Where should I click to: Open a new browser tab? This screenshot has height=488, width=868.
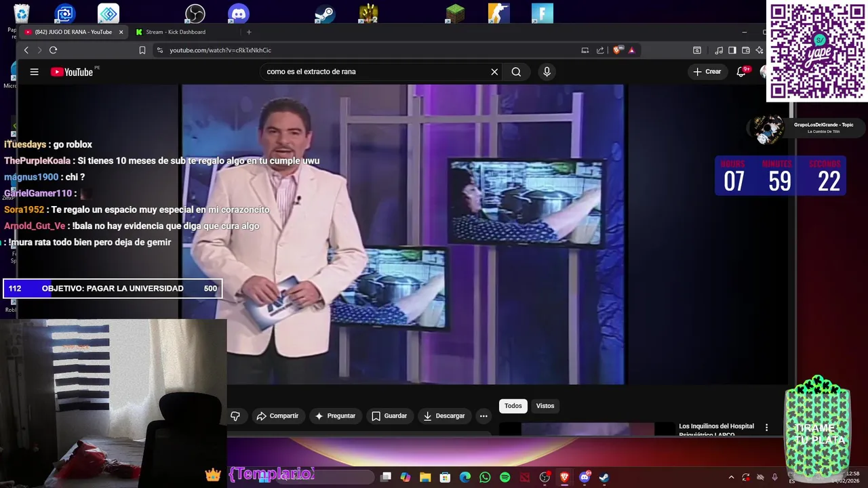[x=249, y=32]
